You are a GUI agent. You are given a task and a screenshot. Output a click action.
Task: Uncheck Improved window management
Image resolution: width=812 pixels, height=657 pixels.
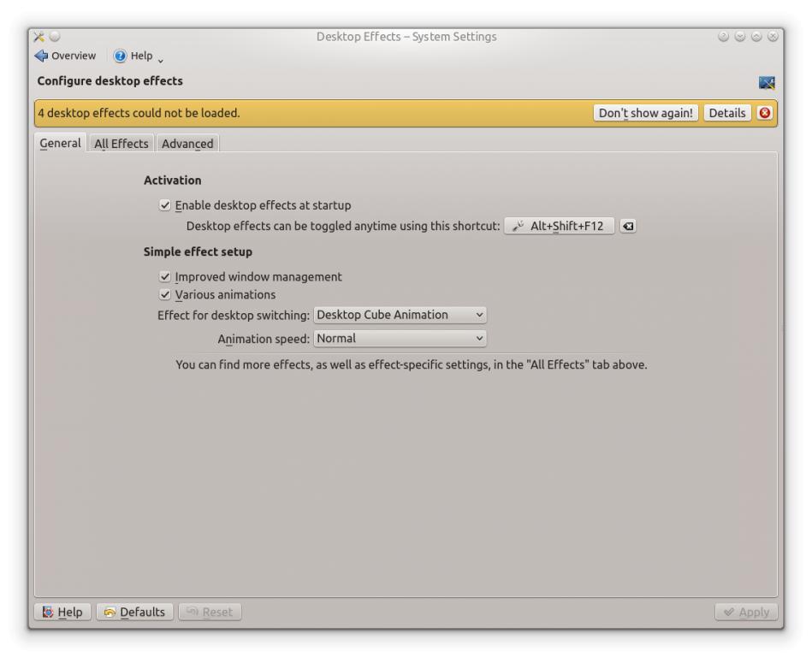[165, 277]
